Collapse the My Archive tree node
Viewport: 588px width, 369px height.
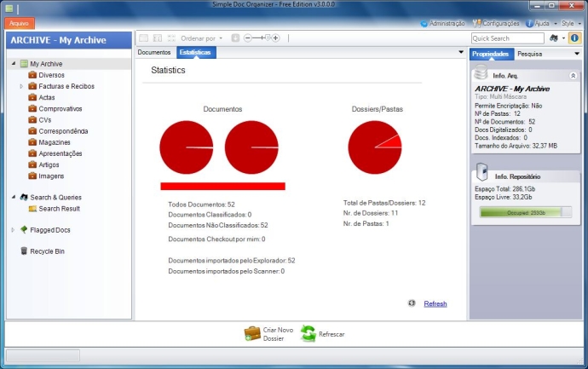(x=14, y=63)
